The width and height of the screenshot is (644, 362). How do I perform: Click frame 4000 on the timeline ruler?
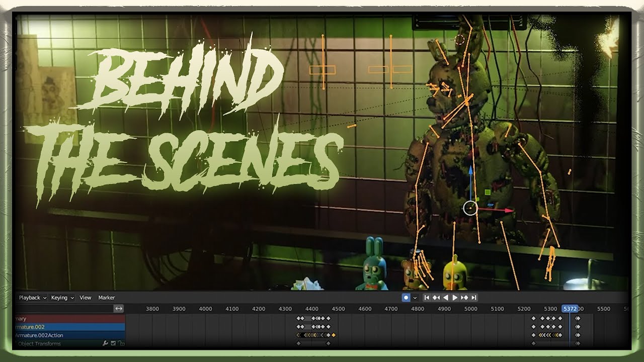(x=205, y=309)
